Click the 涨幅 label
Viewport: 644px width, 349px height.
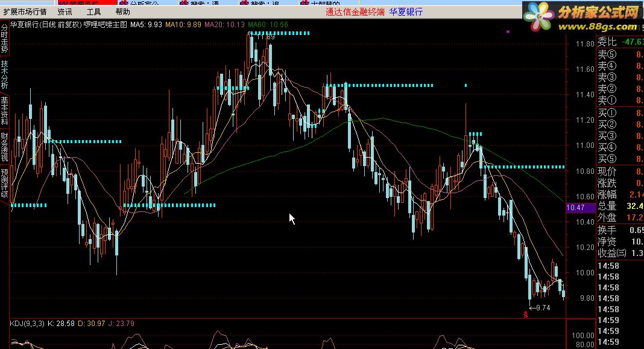click(607, 195)
